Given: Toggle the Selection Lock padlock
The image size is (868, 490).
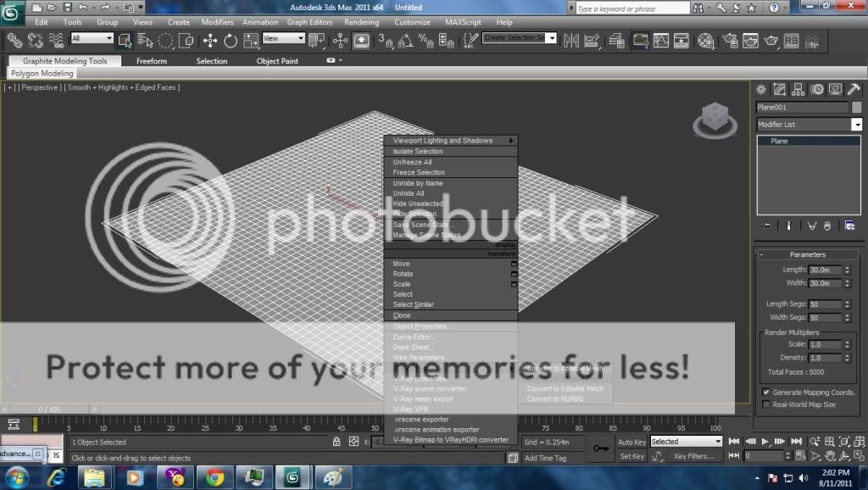Looking at the screenshot, I should (337, 442).
